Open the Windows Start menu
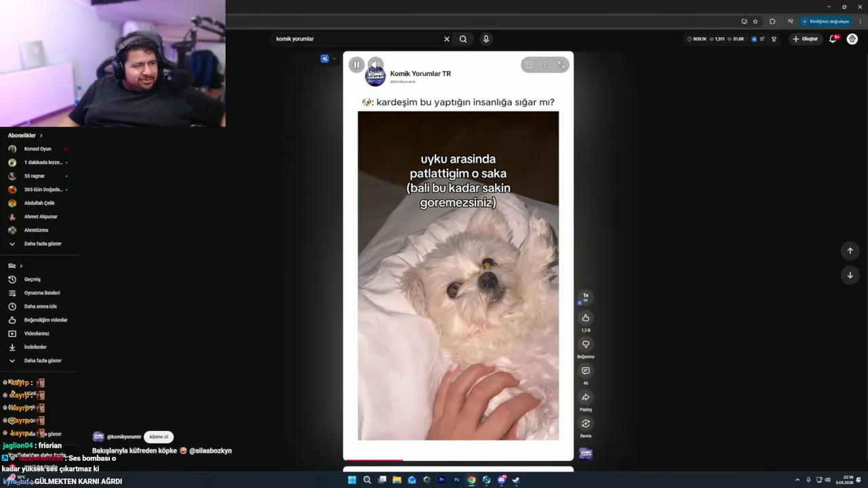 pyautogui.click(x=352, y=480)
